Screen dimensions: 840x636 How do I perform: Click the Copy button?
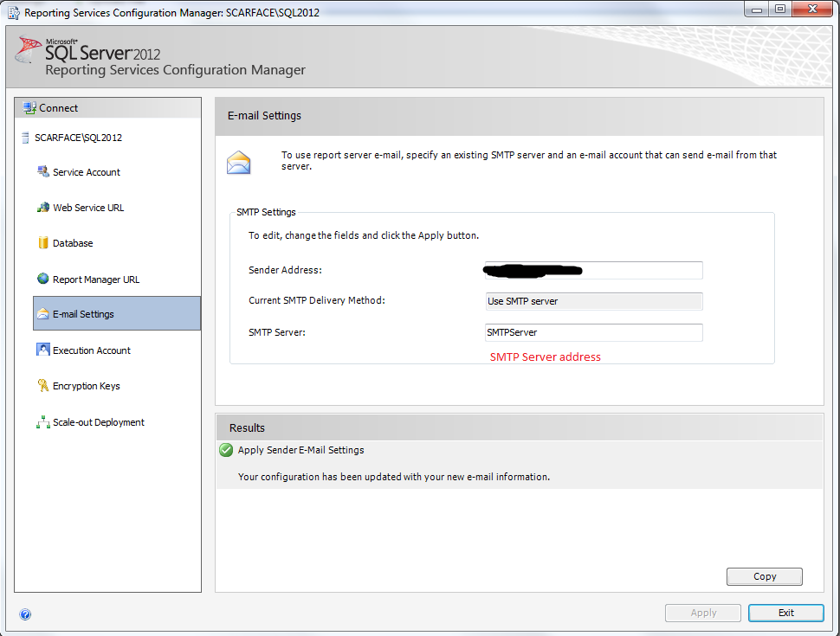765,576
